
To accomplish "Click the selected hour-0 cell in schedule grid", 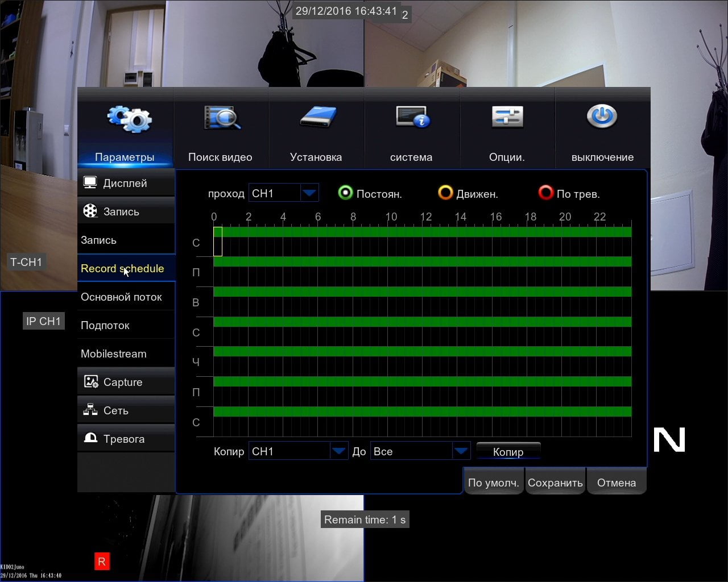I will [218, 242].
